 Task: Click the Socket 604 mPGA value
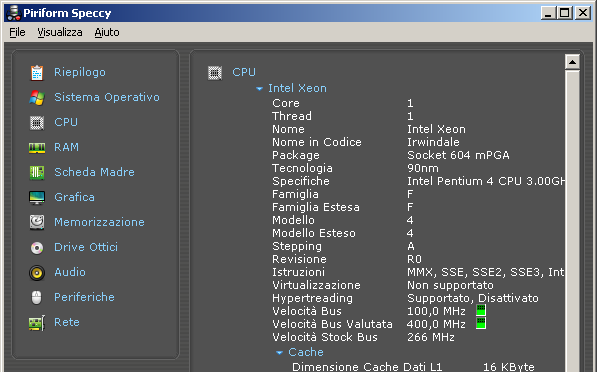(458, 155)
